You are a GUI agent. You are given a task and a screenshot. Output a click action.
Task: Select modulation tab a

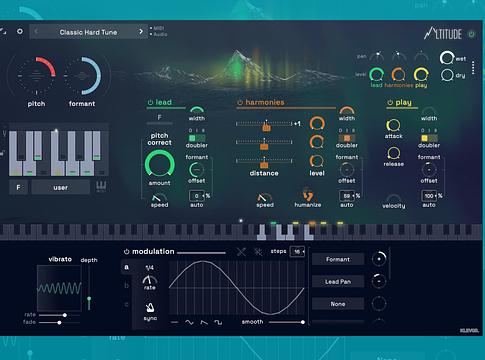pyautogui.click(x=127, y=267)
